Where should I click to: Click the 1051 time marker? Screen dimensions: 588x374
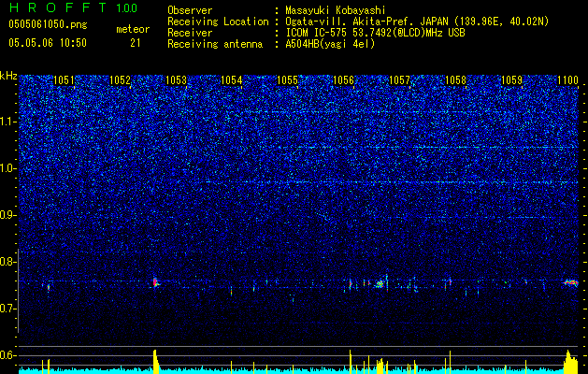(x=64, y=80)
